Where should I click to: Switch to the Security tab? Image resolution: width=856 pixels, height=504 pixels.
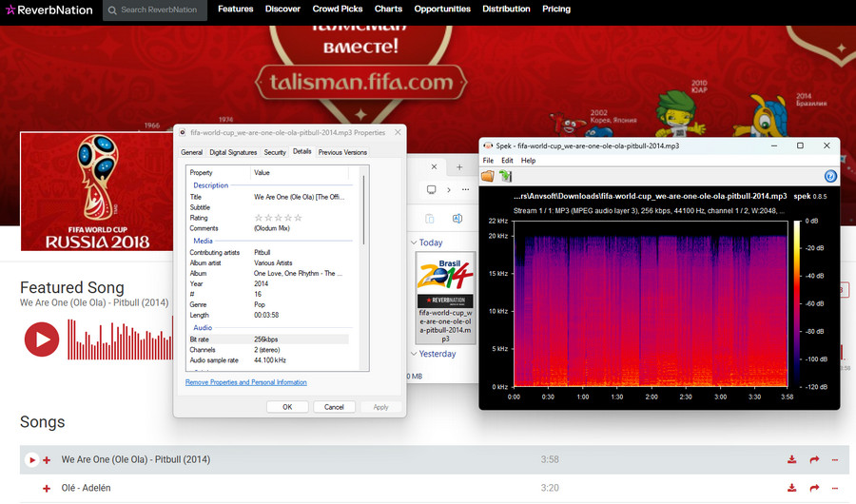[275, 152]
